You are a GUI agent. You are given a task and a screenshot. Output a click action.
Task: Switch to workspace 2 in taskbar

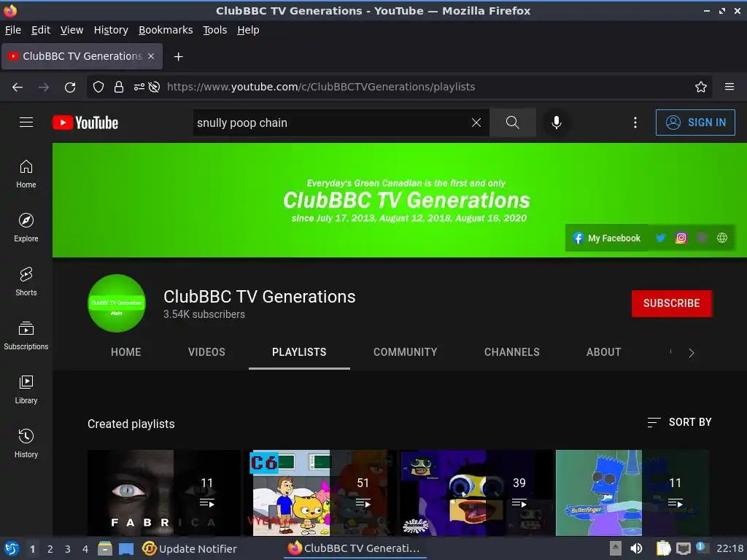[x=50, y=549]
